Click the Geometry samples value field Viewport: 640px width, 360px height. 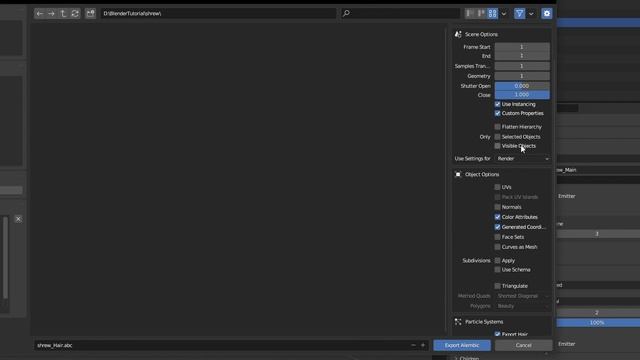[x=522, y=76]
